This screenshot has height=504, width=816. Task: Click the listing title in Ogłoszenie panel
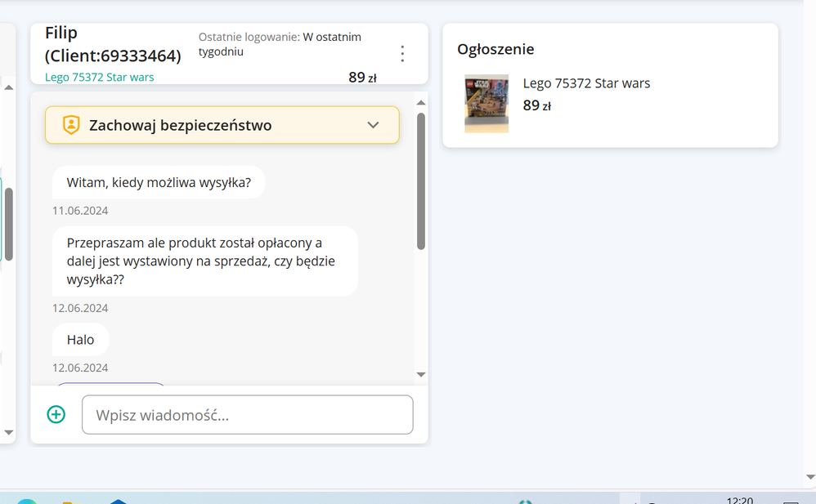586,83
